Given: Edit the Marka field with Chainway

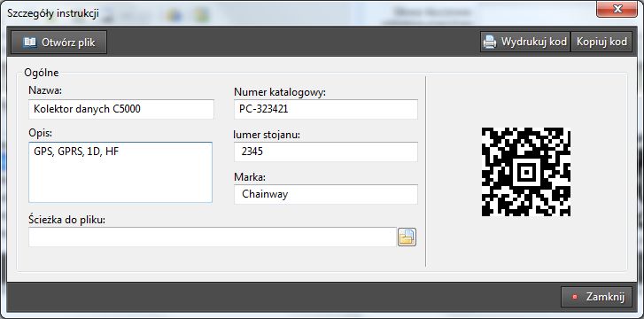Looking at the screenshot, I should (x=326, y=194).
